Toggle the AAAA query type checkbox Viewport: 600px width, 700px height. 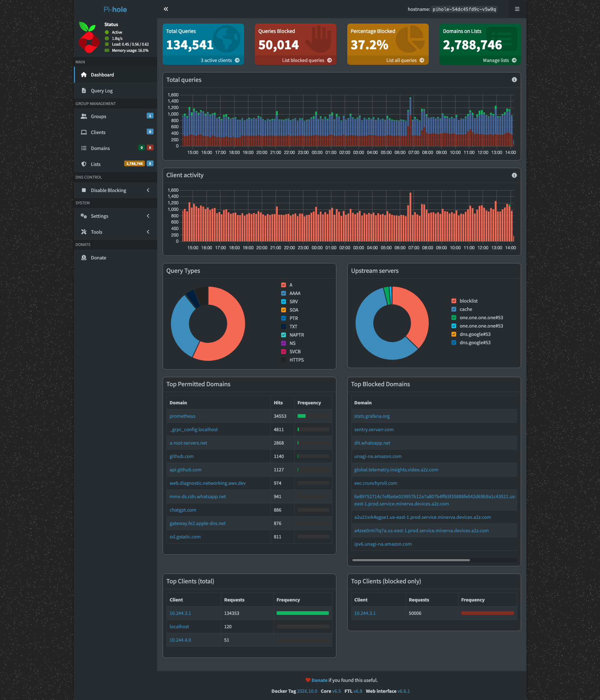click(284, 293)
